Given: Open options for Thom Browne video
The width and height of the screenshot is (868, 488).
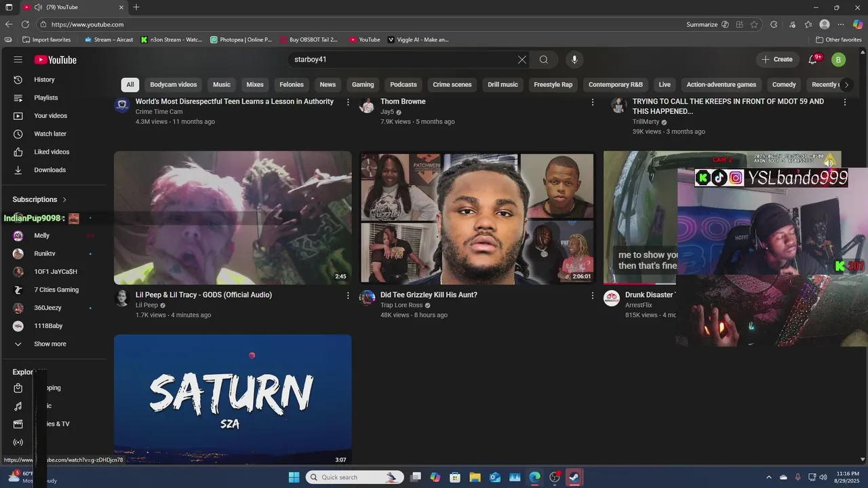Looking at the screenshot, I should tap(593, 102).
